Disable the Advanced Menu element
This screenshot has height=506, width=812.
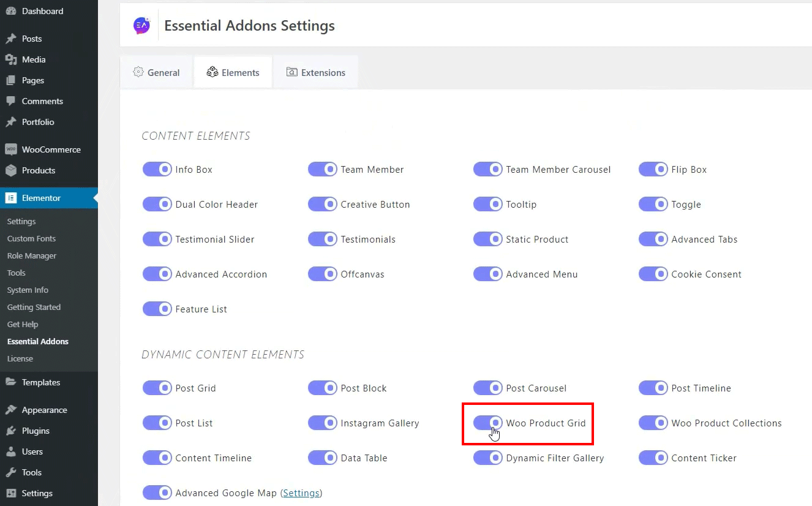488,274
